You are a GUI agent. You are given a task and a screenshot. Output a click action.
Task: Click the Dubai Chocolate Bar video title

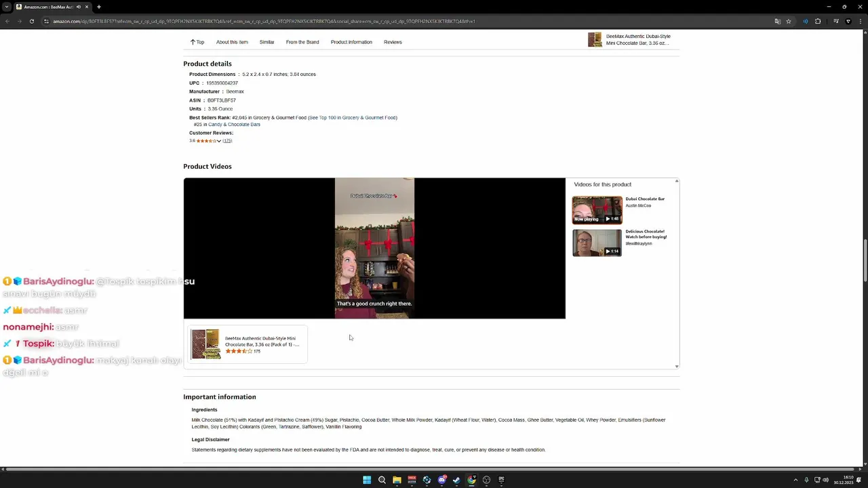pyautogui.click(x=645, y=199)
